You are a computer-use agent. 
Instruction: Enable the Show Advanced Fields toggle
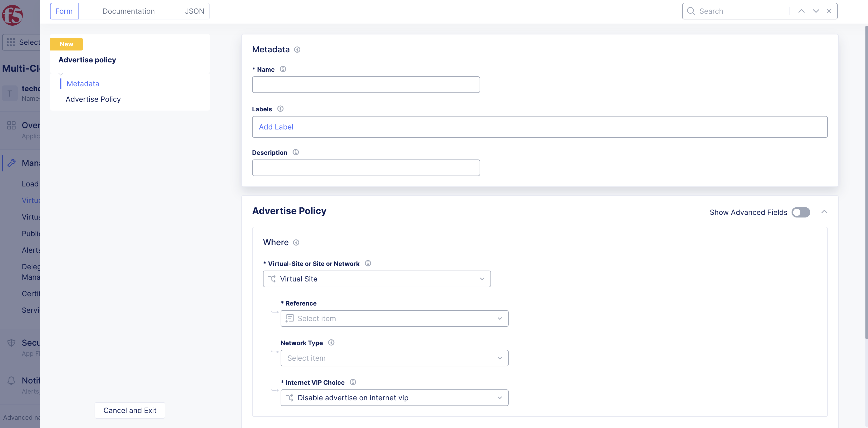pos(801,212)
